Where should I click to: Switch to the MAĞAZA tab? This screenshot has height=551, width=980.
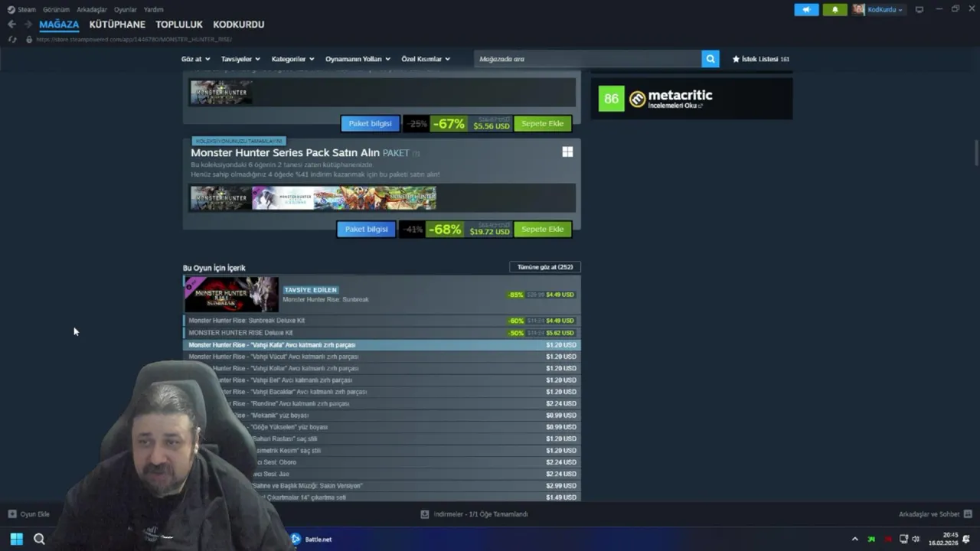click(x=59, y=24)
